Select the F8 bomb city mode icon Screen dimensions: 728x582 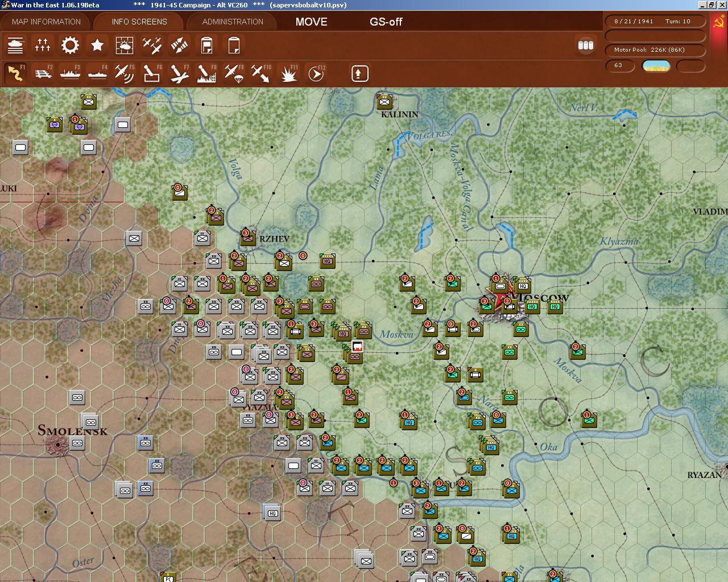[206, 73]
